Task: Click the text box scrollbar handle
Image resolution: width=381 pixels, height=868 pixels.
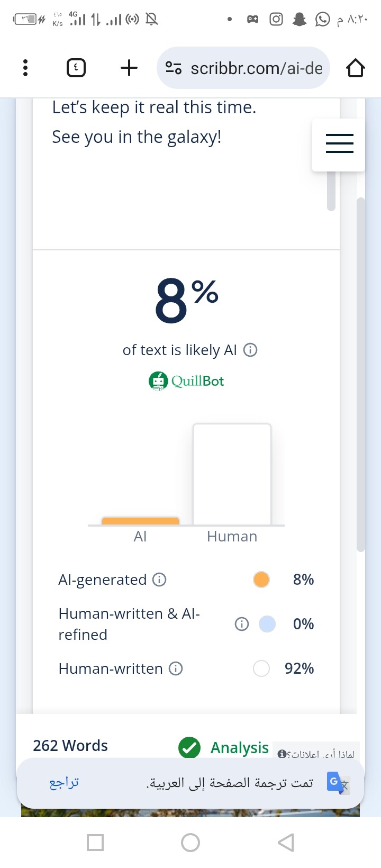Action: [x=331, y=191]
